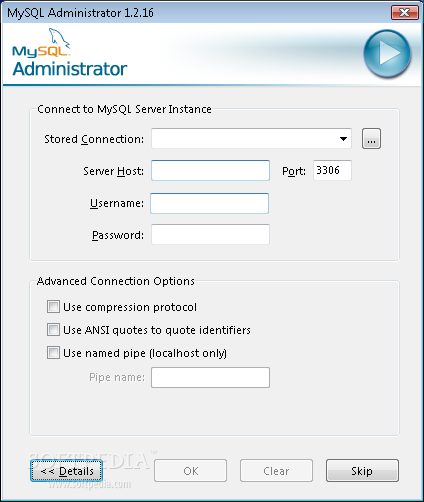The image size is (424, 502).
Task: Check Use named pipe (localhost only)
Action: point(53,353)
